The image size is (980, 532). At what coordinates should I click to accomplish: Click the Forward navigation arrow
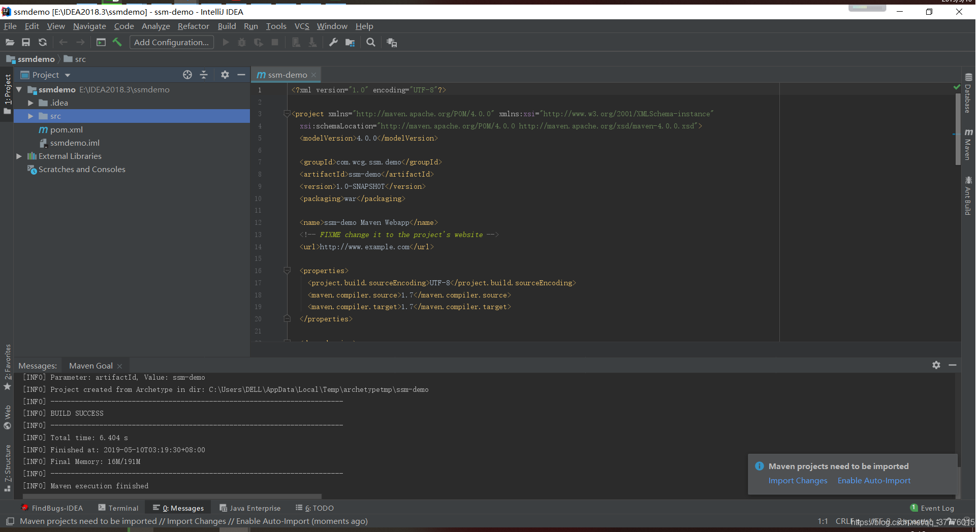tap(80, 43)
